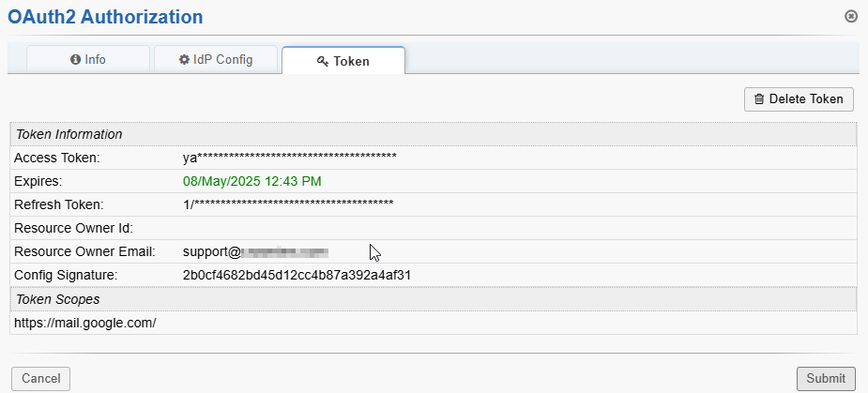Click the trash icon on Delete Token
This screenshot has width=868, height=393.
[759, 98]
